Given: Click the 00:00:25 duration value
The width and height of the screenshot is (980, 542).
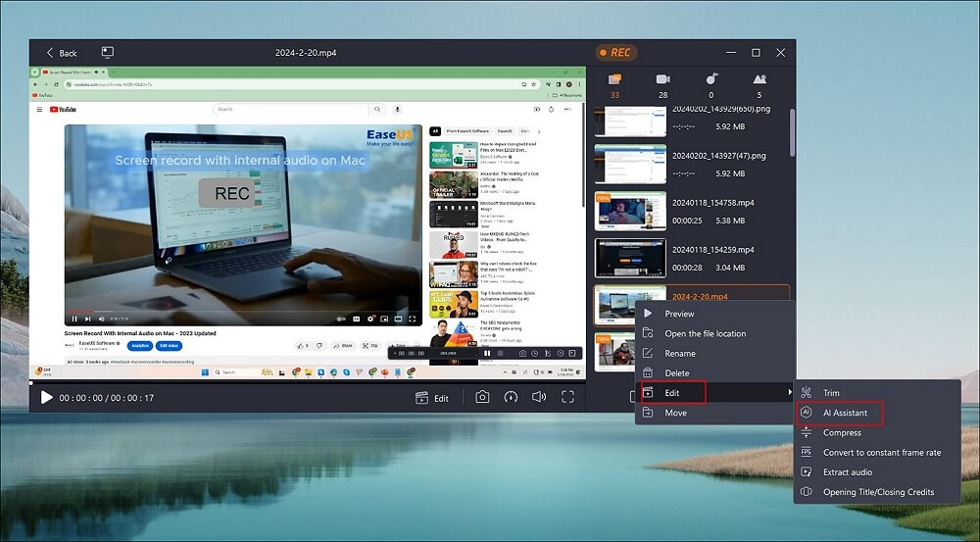Looking at the screenshot, I should click(687, 221).
